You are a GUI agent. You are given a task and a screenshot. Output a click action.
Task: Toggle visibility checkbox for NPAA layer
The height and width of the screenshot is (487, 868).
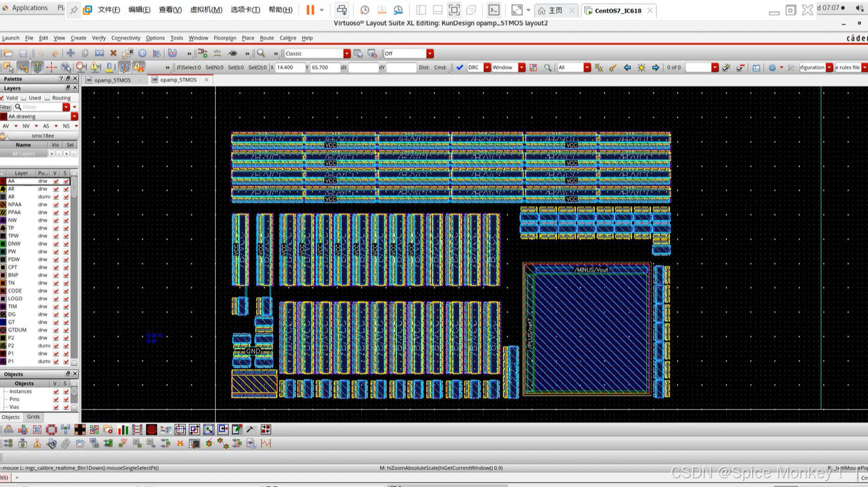coord(56,204)
